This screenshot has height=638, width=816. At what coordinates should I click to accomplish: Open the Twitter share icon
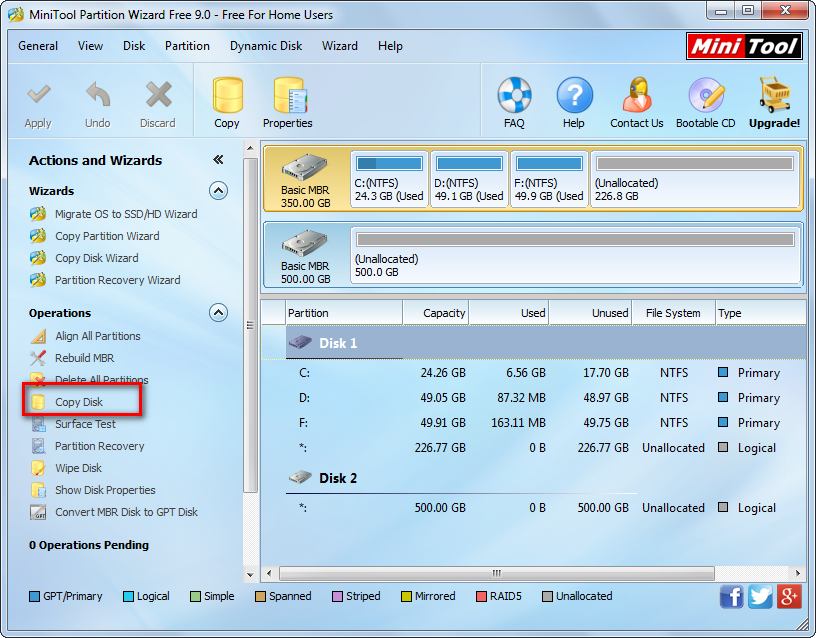(760, 596)
